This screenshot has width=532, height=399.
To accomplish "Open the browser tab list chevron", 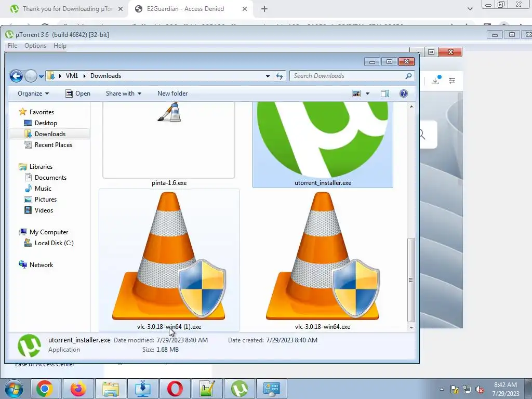I will (x=470, y=9).
